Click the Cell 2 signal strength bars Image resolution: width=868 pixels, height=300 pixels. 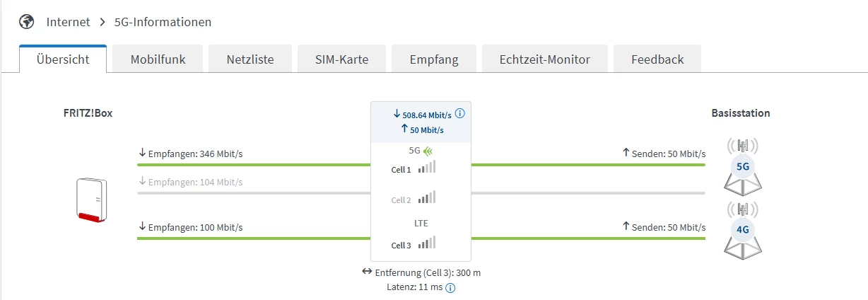tap(426, 198)
